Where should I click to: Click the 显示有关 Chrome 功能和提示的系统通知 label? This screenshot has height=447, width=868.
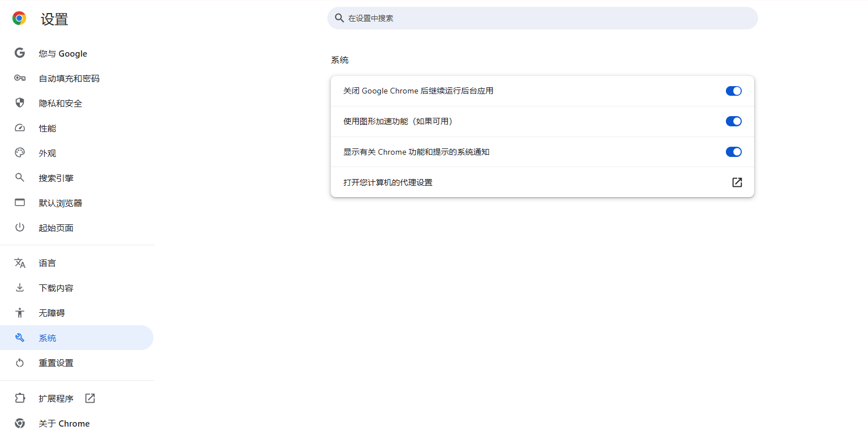point(416,152)
